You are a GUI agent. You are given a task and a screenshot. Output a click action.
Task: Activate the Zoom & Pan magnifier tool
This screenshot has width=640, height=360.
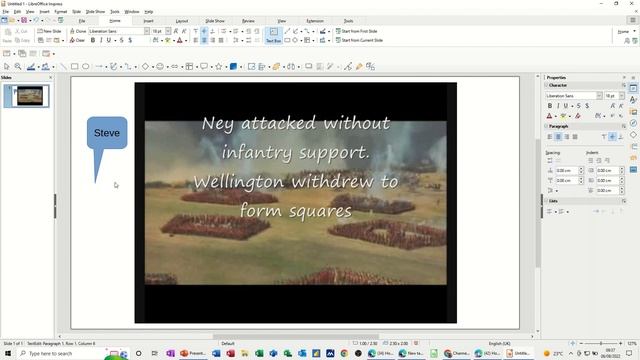18,66
